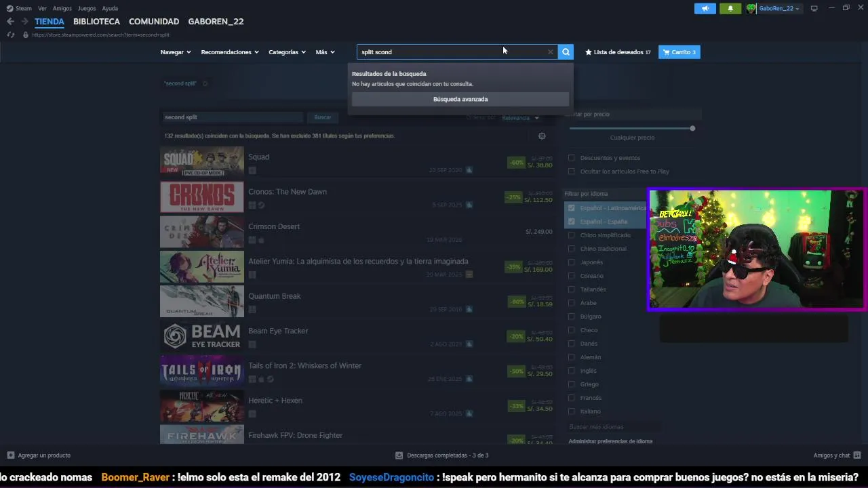Click the plus icon Agregar un producto
The width and height of the screenshot is (868, 488).
coord(10,455)
